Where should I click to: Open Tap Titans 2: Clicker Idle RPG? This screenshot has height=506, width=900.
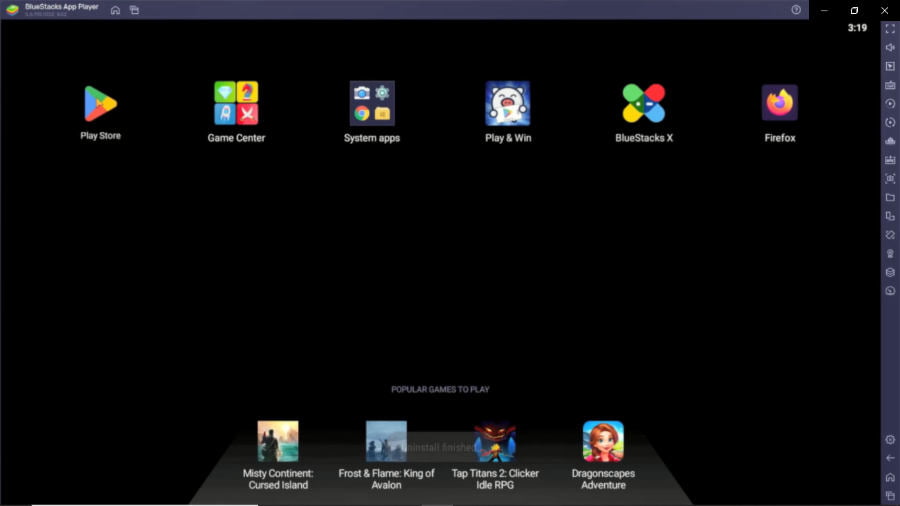coord(495,441)
